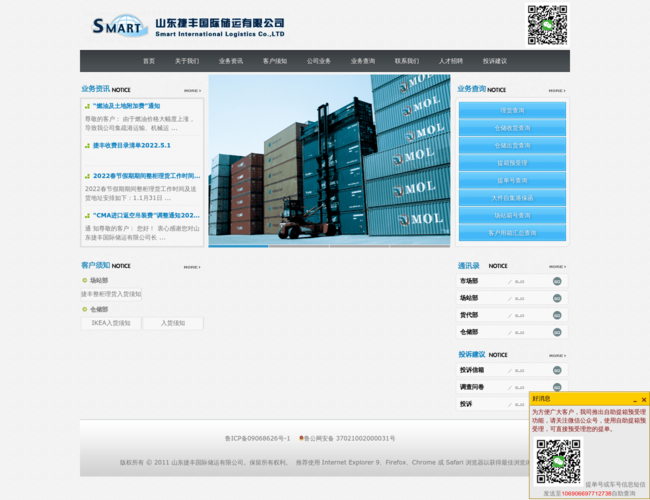The width and height of the screenshot is (650, 500).
Task: Close the 好消息 popup window
Action: click(x=643, y=399)
